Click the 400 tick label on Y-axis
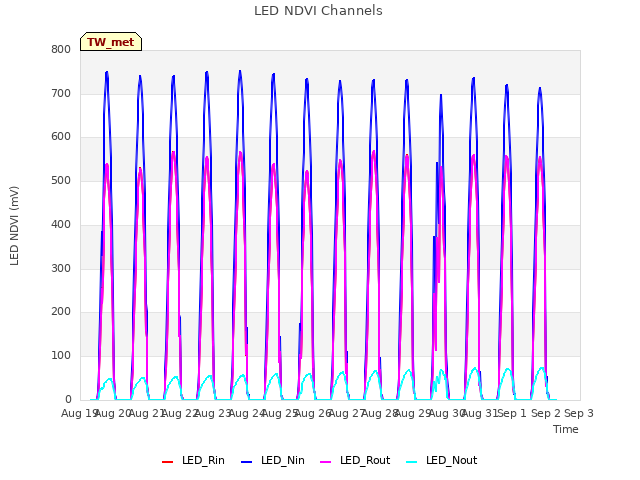 click(61, 224)
